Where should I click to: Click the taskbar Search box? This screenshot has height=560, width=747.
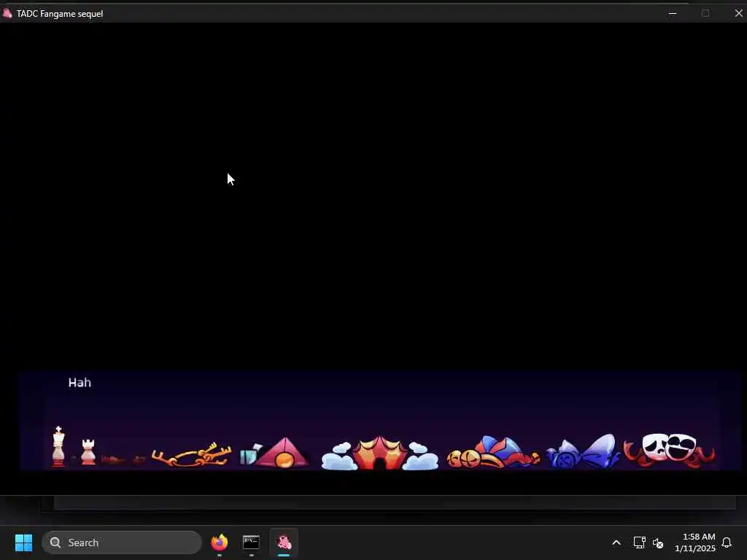(122, 542)
